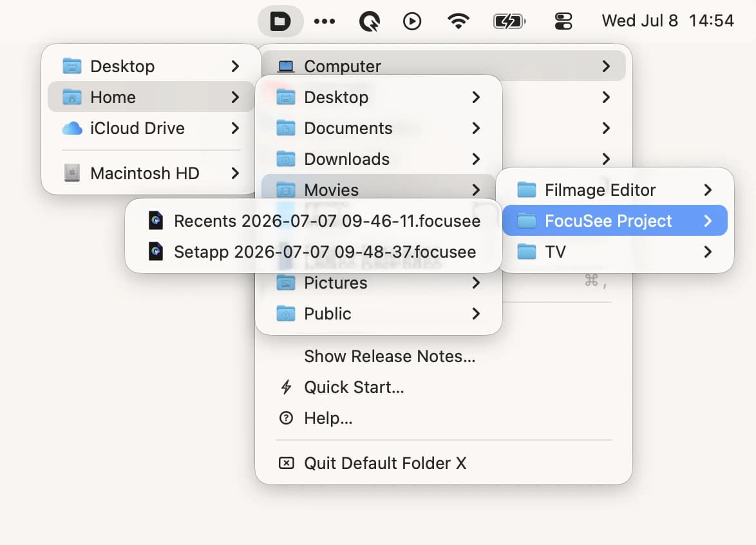Click the Setapp focusee file icon
Screen dimensions: 756x545
tap(155, 251)
